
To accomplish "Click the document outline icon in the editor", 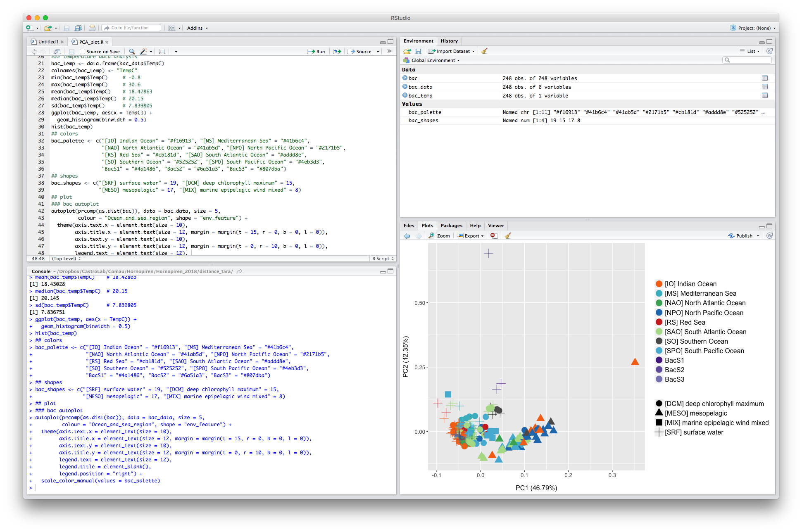I will point(389,52).
